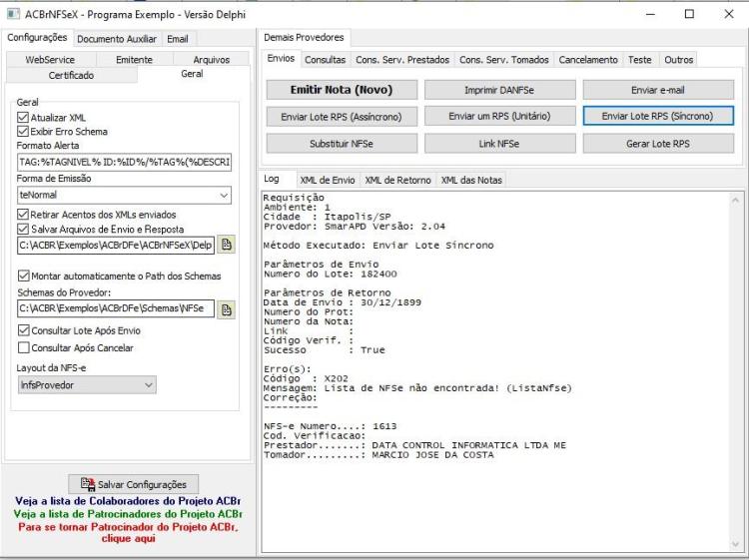
Task: Click Formato Alerta text field
Action: click(124, 162)
